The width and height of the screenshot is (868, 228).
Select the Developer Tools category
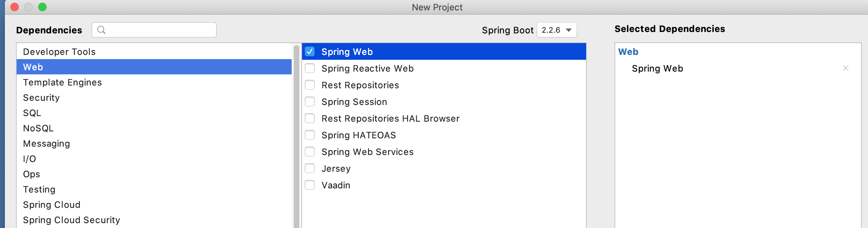tap(59, 52)
